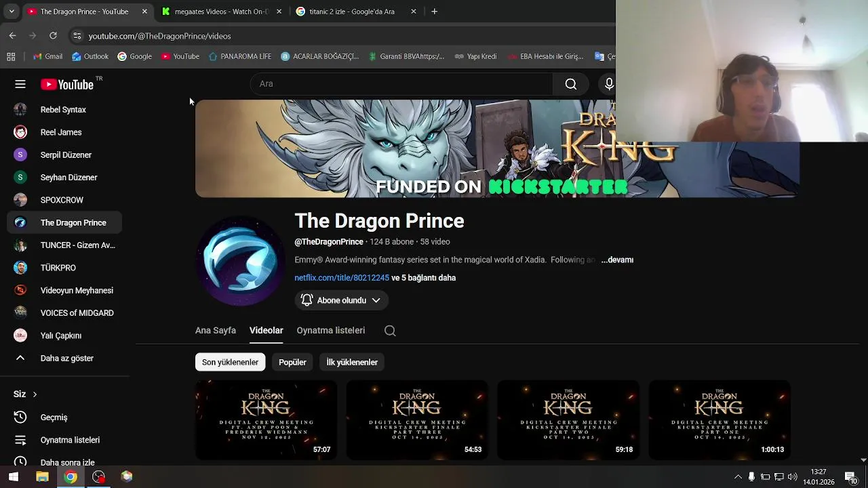Viewport: 868px width, 488px height.
Task: Filter videos by Popüler
Action: click(292, 362)
